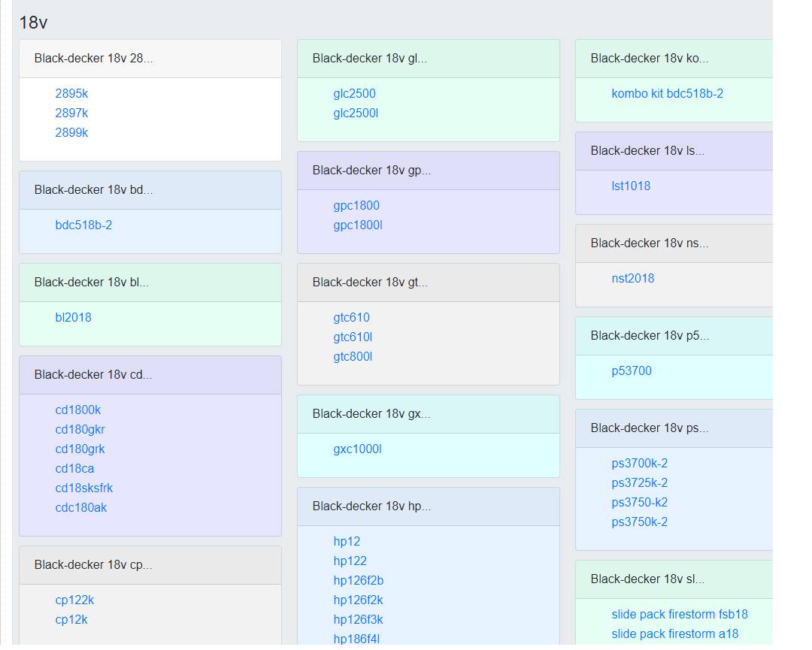Go to the cp122k link

coord(74,600)
